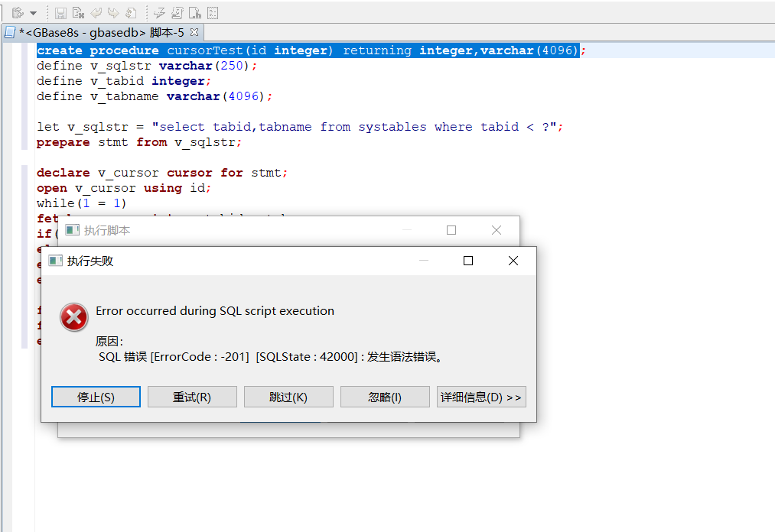The width and height of the screenshot is (775, 532).
Task: Click the red error icon in dialog
Action: tap(74, 317)
